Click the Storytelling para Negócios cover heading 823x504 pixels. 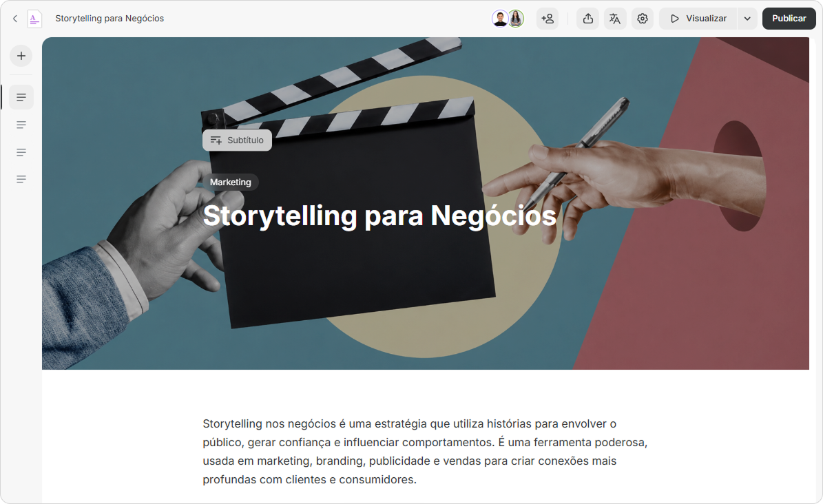click(x=379, y=216)
